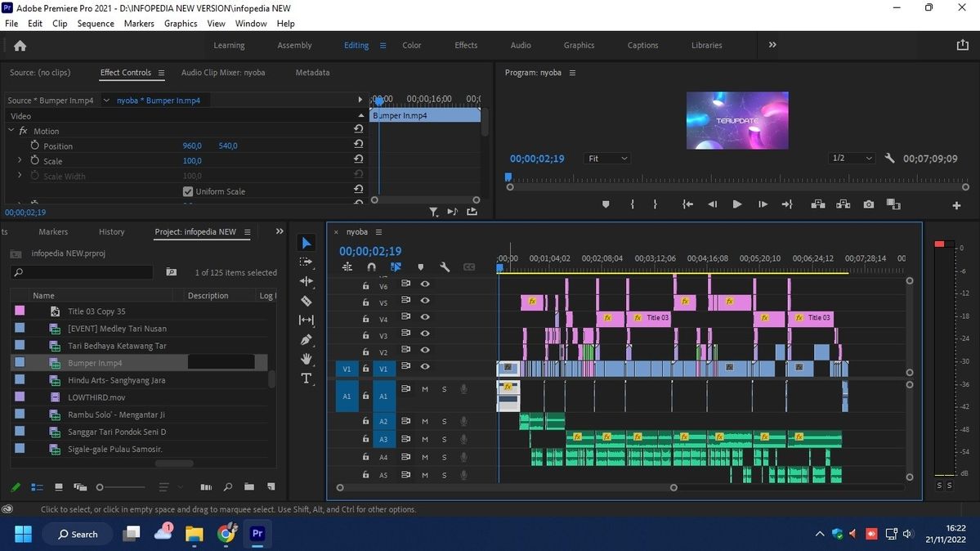The image size is (980, 551).
Task: Open playback resolution 1/2 dropdown
Action: click(x=851, y=159)
